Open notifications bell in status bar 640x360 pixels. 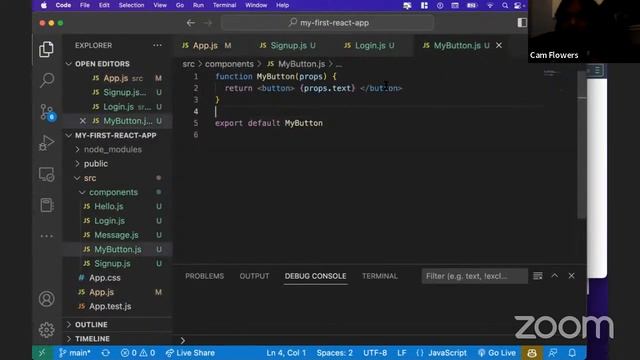572,353
